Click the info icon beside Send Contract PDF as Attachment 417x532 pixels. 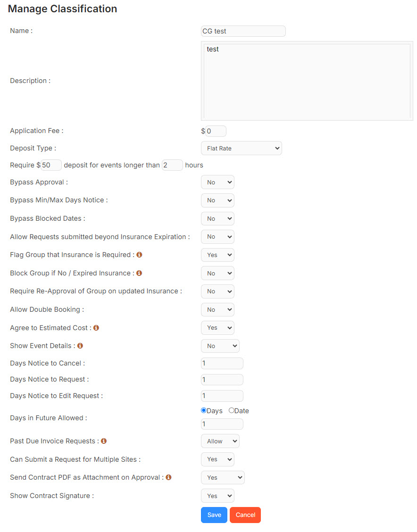point(168,477)
